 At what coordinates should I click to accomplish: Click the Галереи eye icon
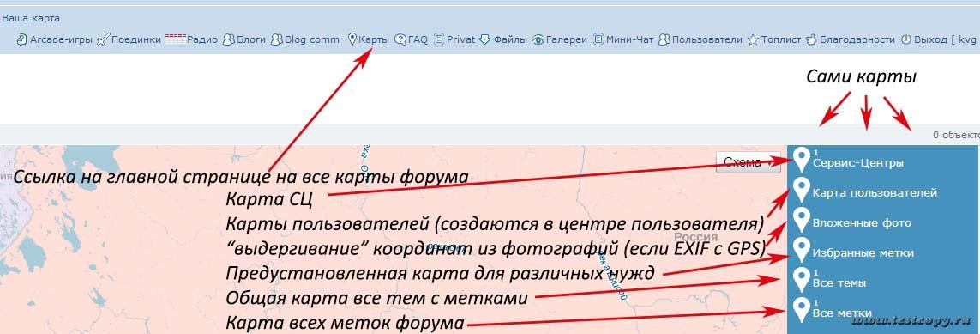(x=538, y=39)
